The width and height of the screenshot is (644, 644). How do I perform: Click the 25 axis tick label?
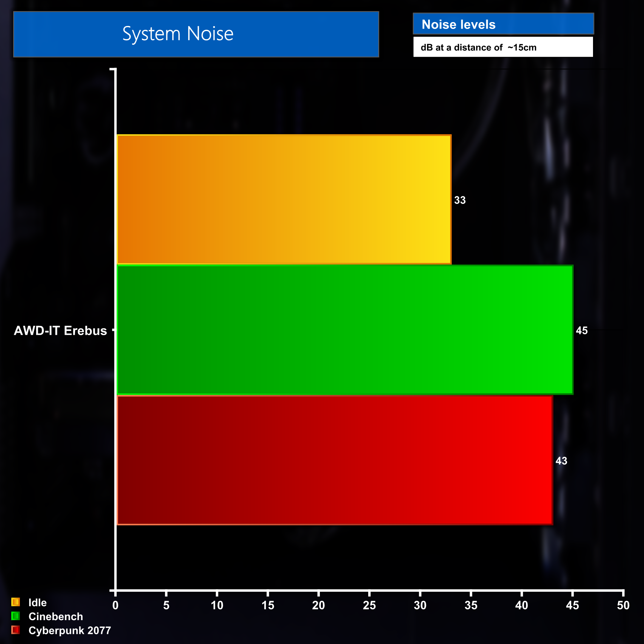click(x=369, y=605)
